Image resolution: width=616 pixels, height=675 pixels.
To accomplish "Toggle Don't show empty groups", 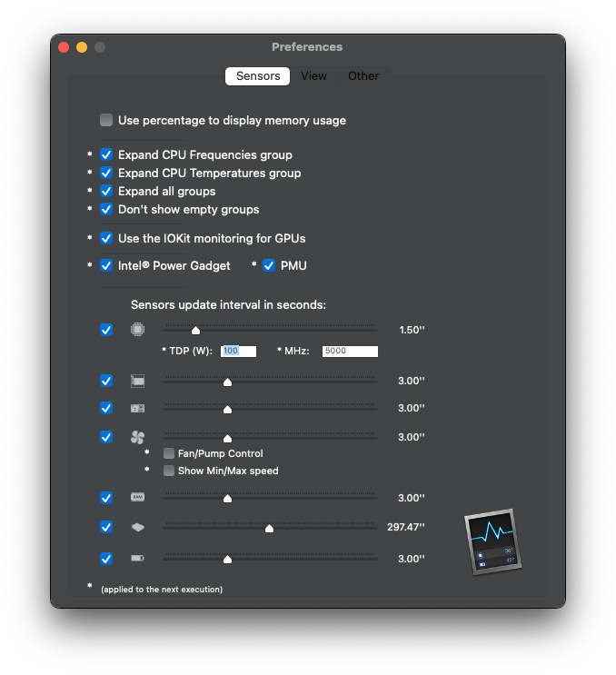I will 106,209.
